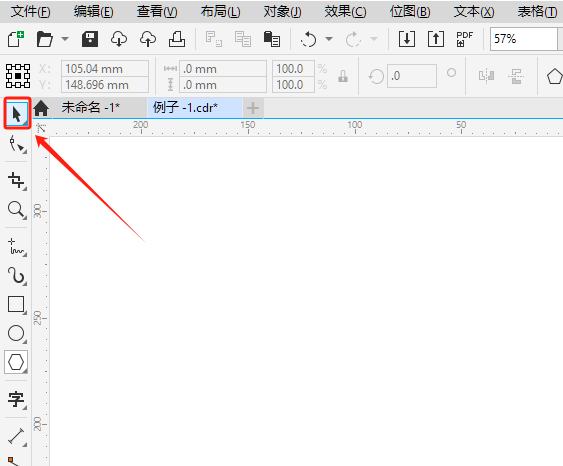Select the Polygon hexagon tool
Viewport: 563px width, 466px height.
(16, 362)
